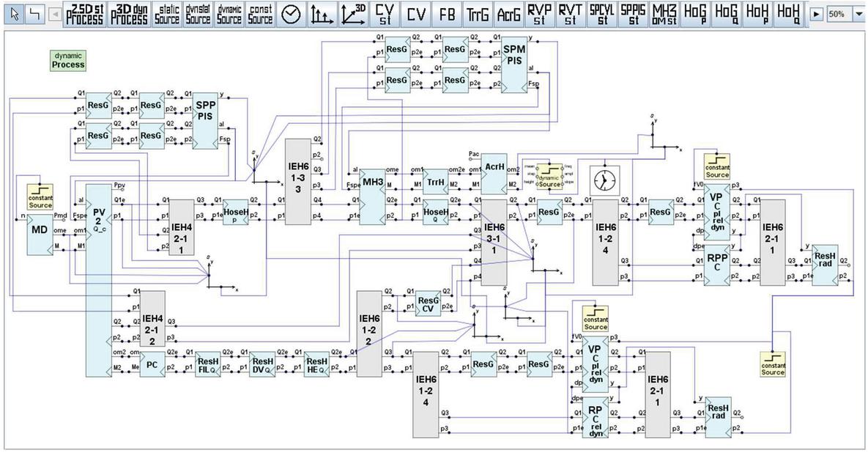Select the clock block in the diagram
The width and height of the screenshot is (868, 453).
point(605,180)
